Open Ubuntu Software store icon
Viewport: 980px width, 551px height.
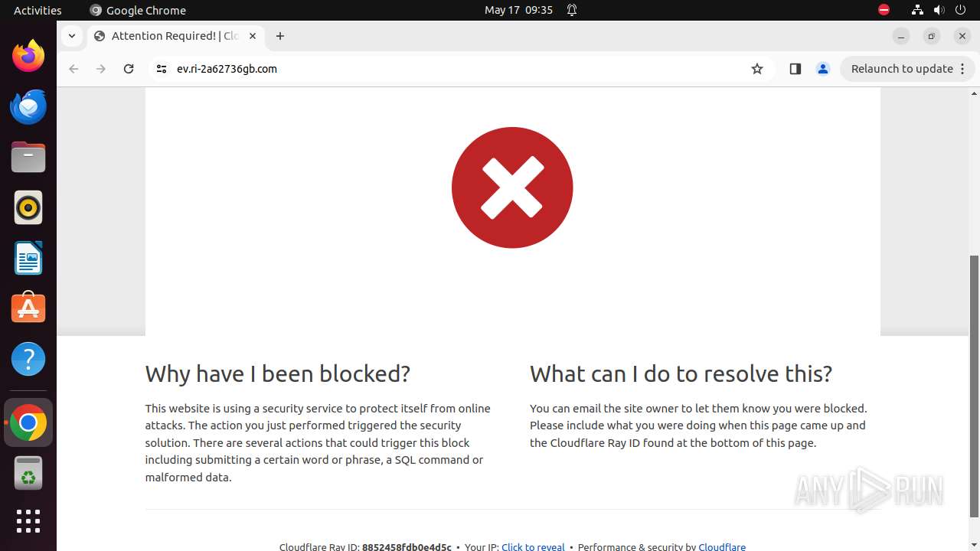[x=28, y=308]
